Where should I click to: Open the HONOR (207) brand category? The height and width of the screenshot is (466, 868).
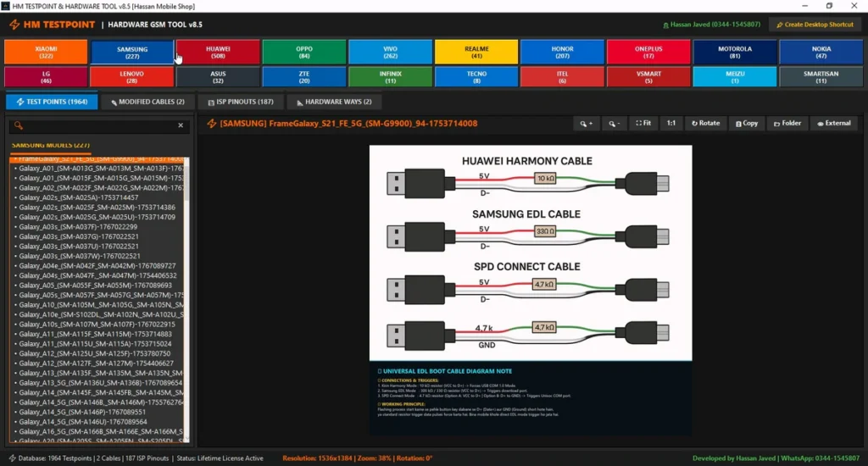pyautogui.click(x=563, y=52)
